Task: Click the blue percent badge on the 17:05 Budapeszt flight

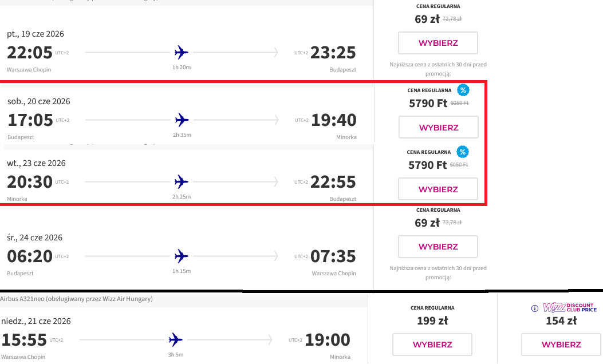Action: pos(463,90)
